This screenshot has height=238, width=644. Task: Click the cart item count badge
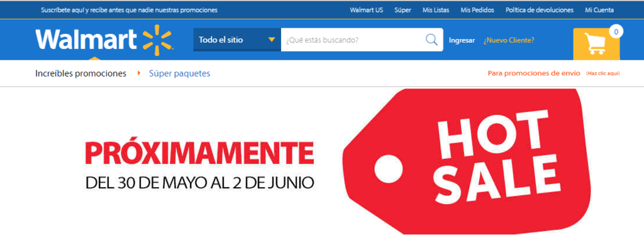[616, 31]
